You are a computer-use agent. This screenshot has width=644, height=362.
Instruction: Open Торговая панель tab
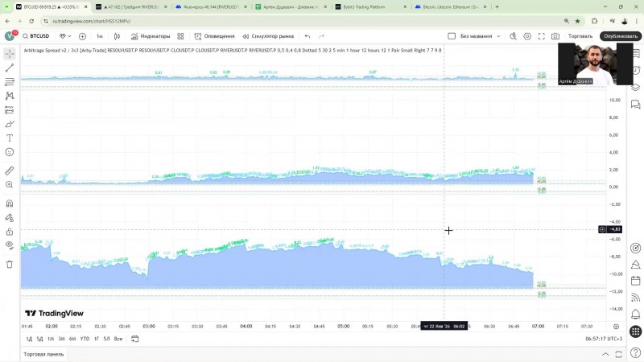(x=43, y=354)
